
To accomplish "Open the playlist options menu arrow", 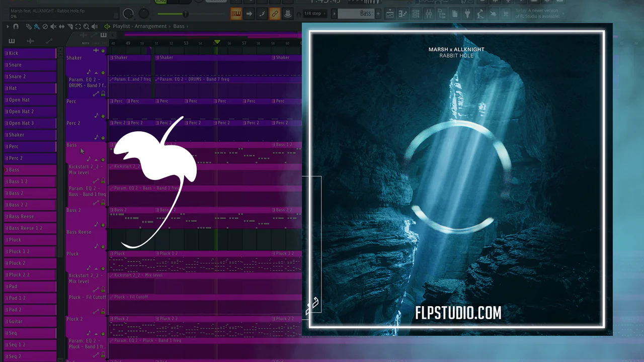I will [x=8, y=26].
